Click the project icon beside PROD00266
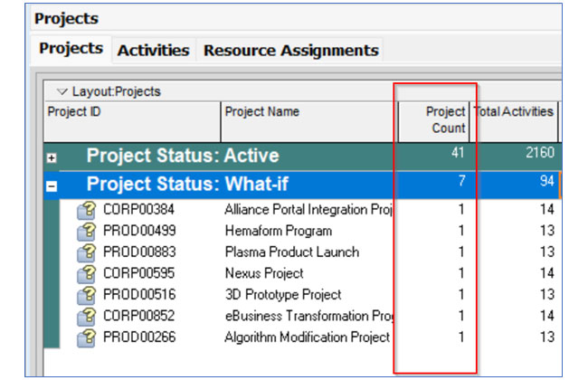 tap(88, 337)
